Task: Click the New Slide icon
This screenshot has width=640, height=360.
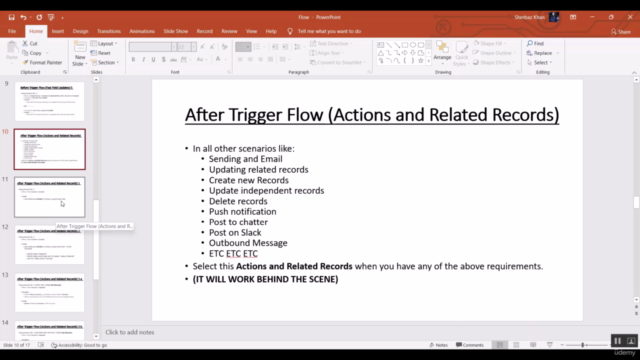Action: 80,47
